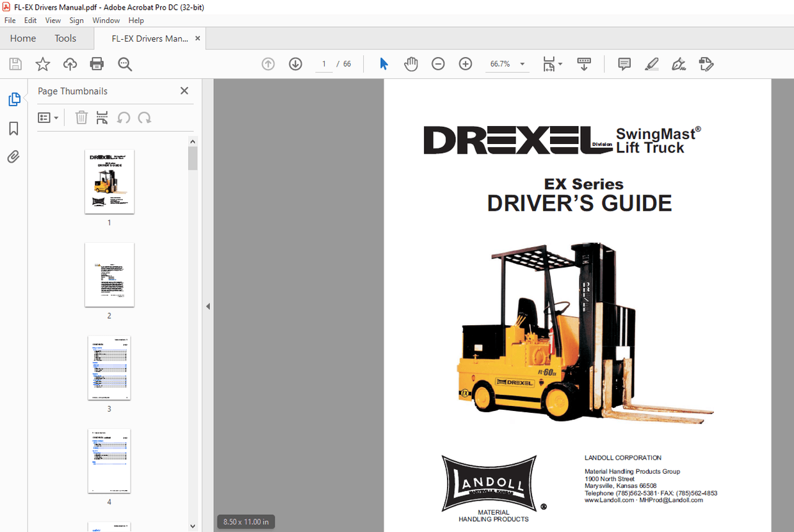The width and height of the screenshot is (794, 532).
Task: Open the Bookmarks panel
Action: click(x=14, y=128)
